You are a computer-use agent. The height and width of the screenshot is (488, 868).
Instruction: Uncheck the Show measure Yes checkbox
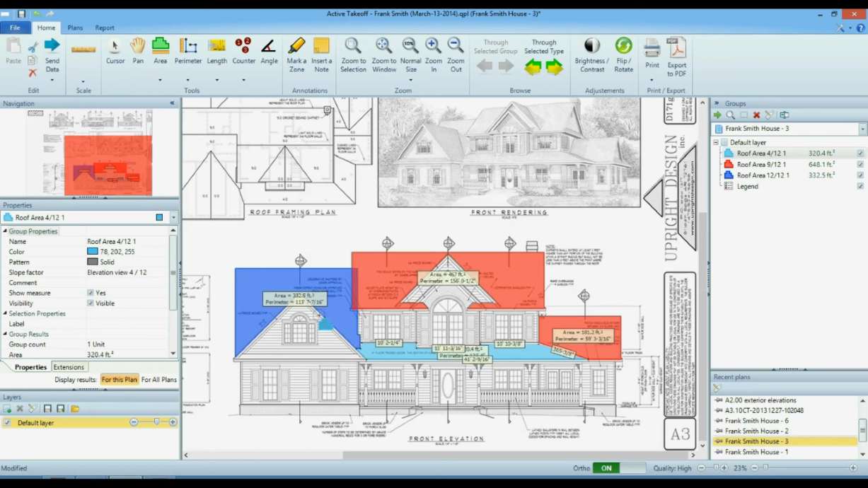coord(91,293)
